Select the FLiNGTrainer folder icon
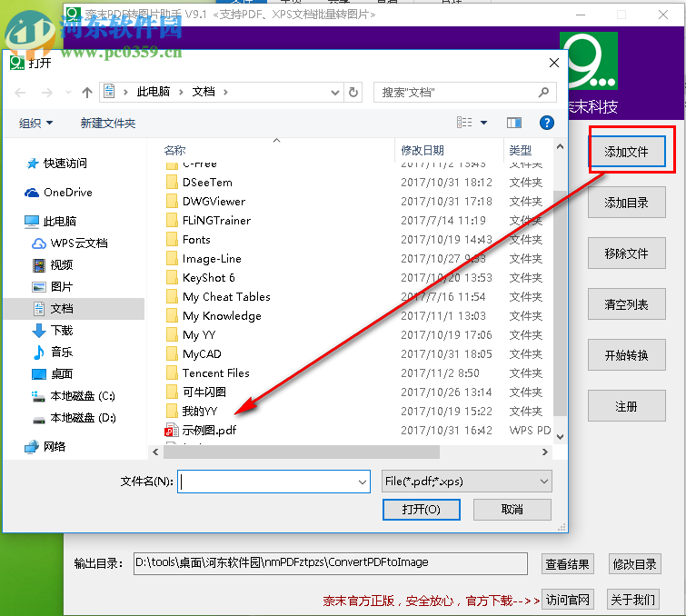This screenshot has height=616, width=686. point(172,220)
